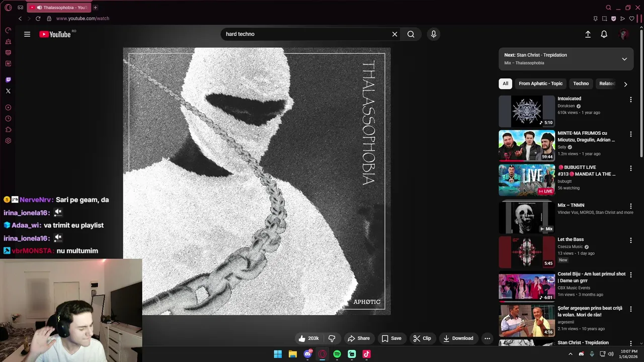Open options menu for BUBUGTT LIVE video
This screenshot has width=644, height=362.
tap(630, 168)
